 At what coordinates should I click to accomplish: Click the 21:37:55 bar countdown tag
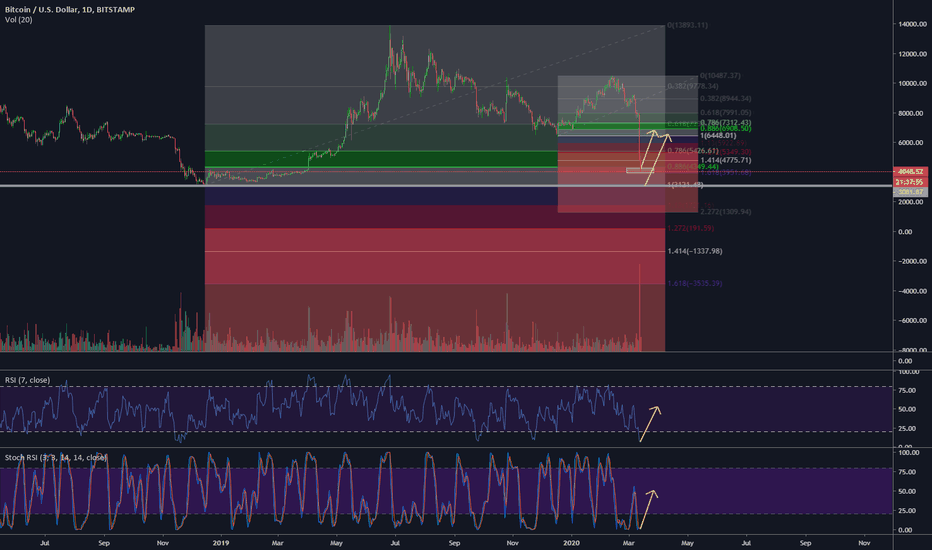click(910, 182)
